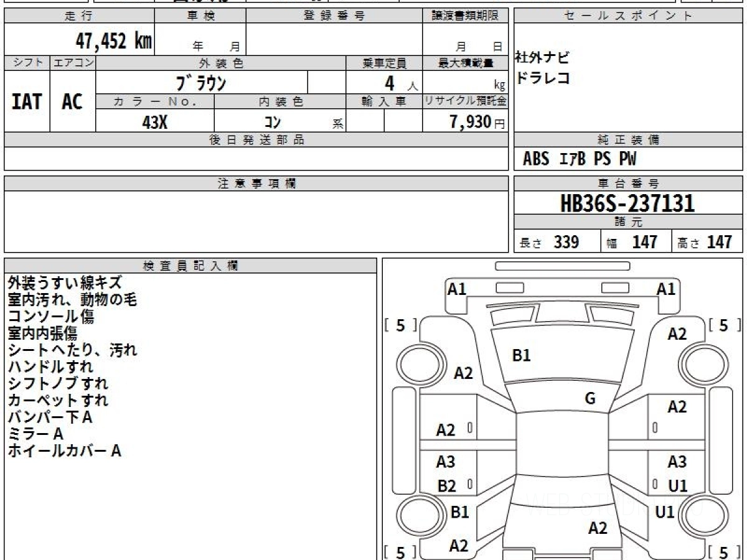
Task: Select the カラーNo. header cell
Action: point(155,101)
